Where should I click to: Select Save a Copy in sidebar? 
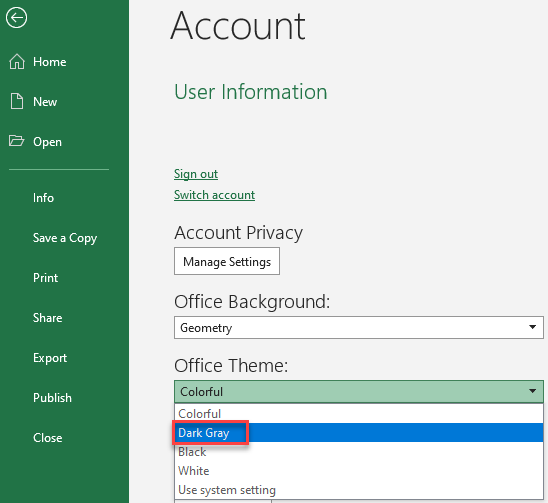coord(65,238)
